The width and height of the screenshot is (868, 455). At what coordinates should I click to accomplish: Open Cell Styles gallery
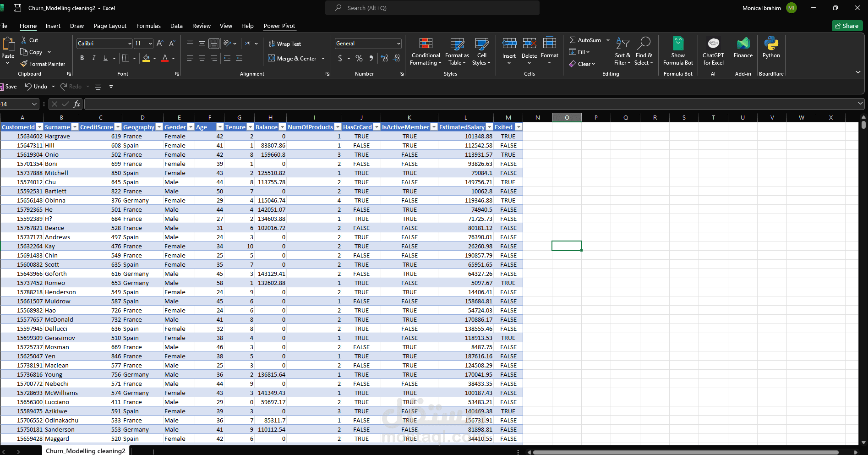(x=481, y=51)
